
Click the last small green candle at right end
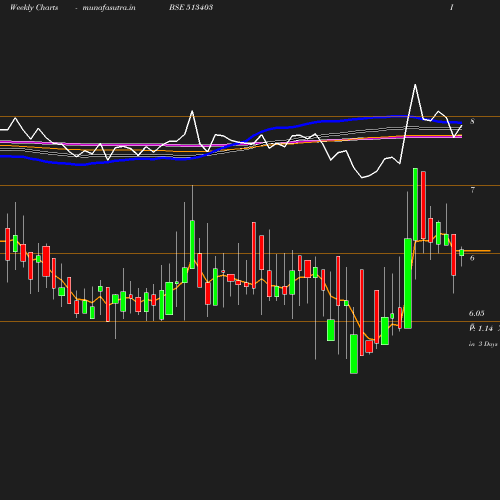(x=462, y=253)
